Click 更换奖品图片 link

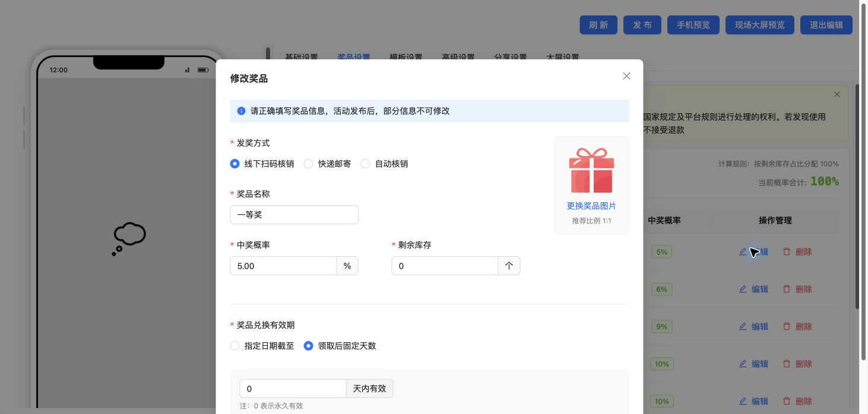[x=591, y=206]
